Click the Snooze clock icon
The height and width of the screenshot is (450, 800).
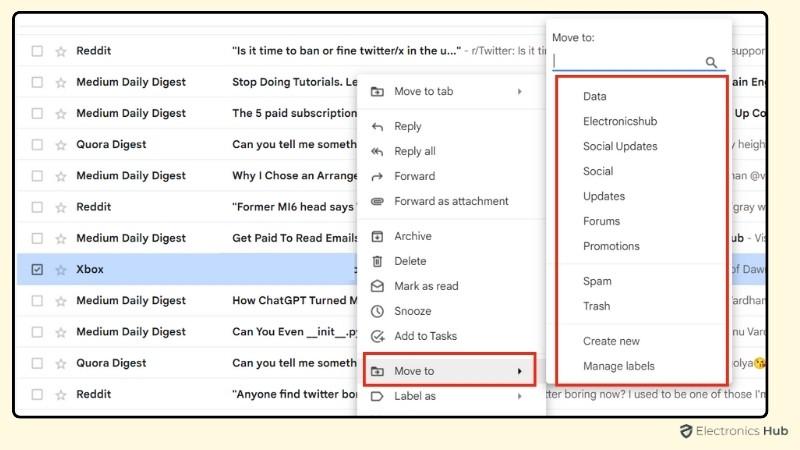[x=377, y=311]
